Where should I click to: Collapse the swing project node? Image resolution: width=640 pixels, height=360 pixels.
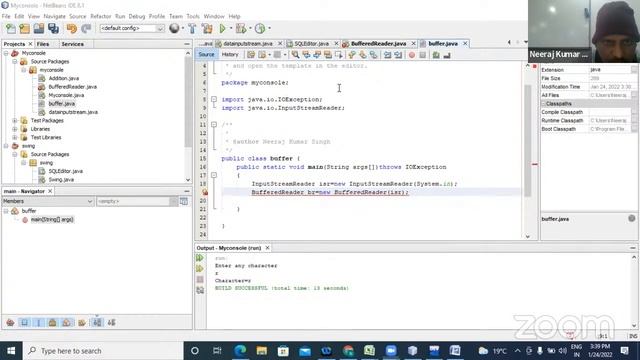click(6, 146)
